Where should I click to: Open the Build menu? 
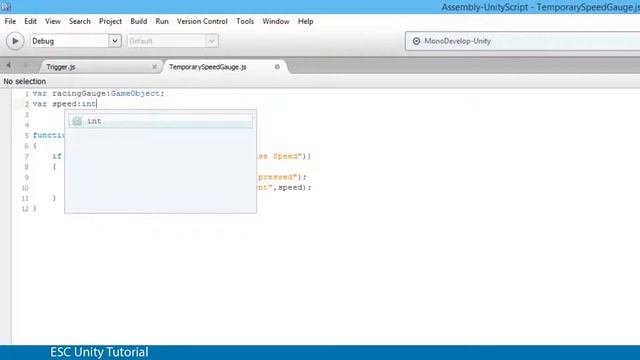pyautogui.click(x=138, y=21)
